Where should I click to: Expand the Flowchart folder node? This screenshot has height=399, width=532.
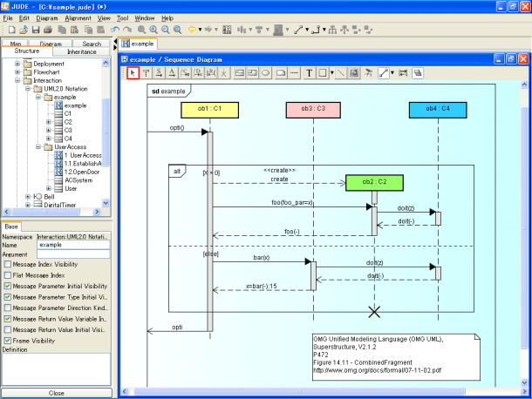pos(17,71)
